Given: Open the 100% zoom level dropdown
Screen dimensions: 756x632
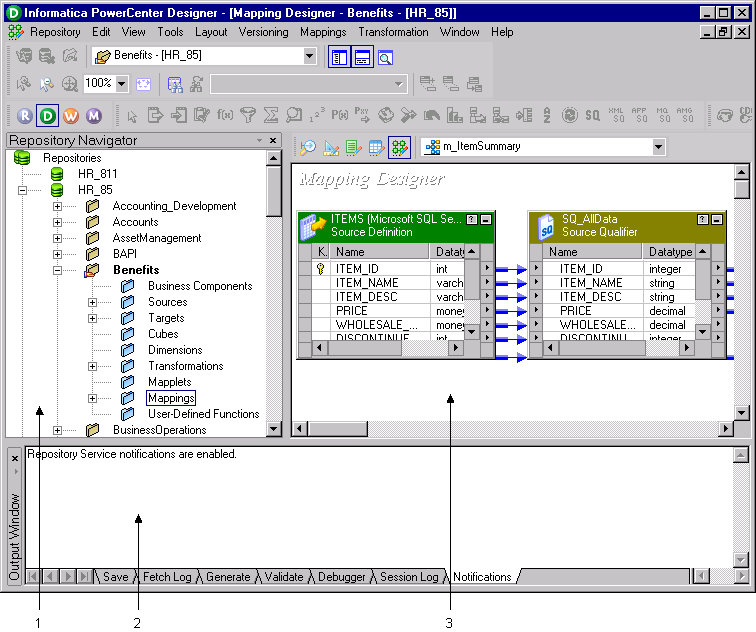Looking at the screenshot, I should pyautogui.click(x=122, y=84).
